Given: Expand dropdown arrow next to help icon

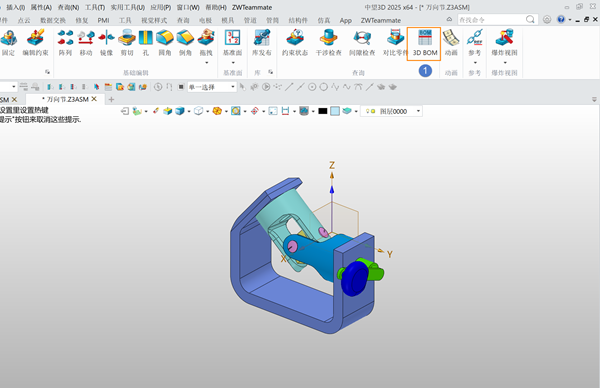Looking at the screenshot, I should click(570, 20).
